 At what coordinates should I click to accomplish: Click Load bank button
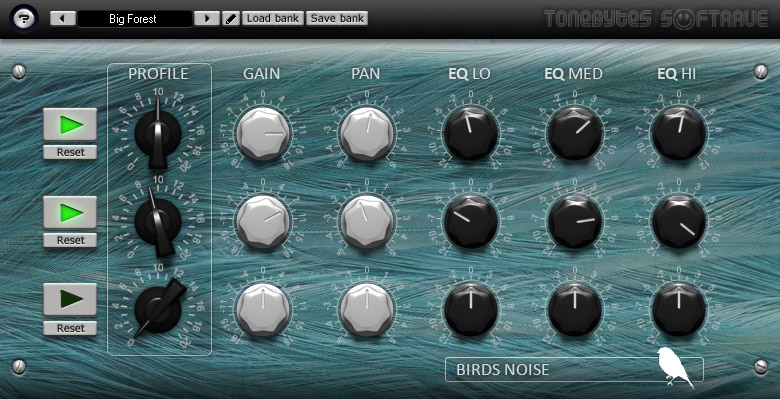click(x=273, y=18)
